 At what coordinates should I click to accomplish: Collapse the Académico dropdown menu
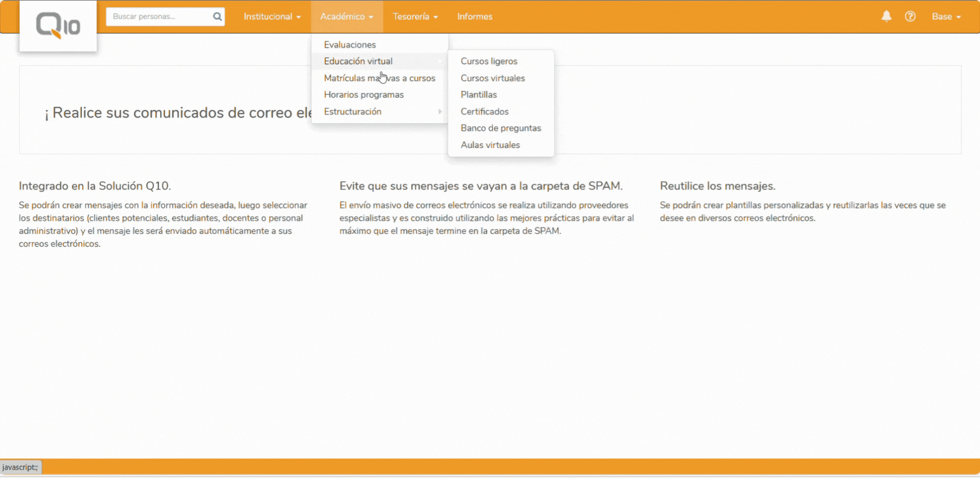pyautogui.click(x=346, y=17)
